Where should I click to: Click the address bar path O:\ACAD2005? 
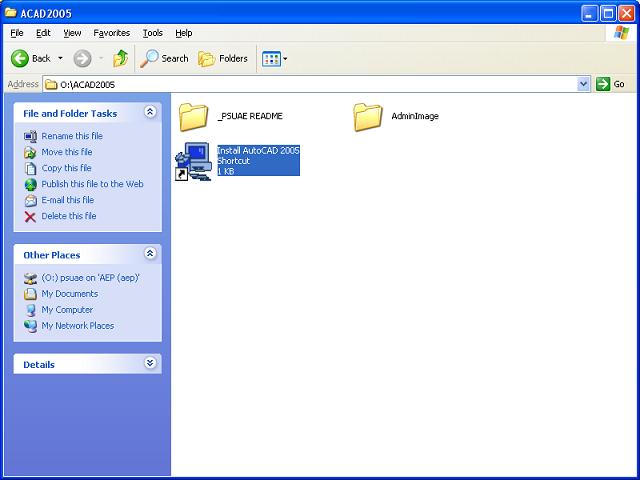point(87,84)
